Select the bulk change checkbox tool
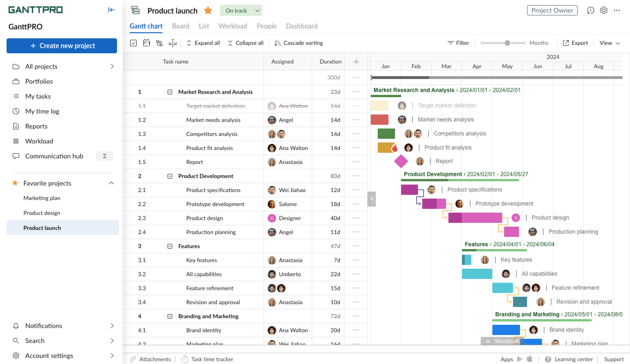 [133, 43]
